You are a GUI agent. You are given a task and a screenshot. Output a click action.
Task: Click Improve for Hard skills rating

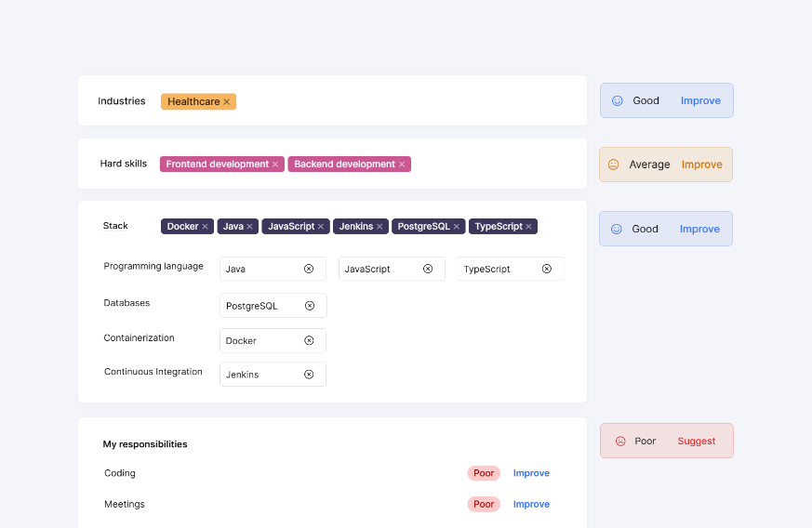click(x=701, y=165)
